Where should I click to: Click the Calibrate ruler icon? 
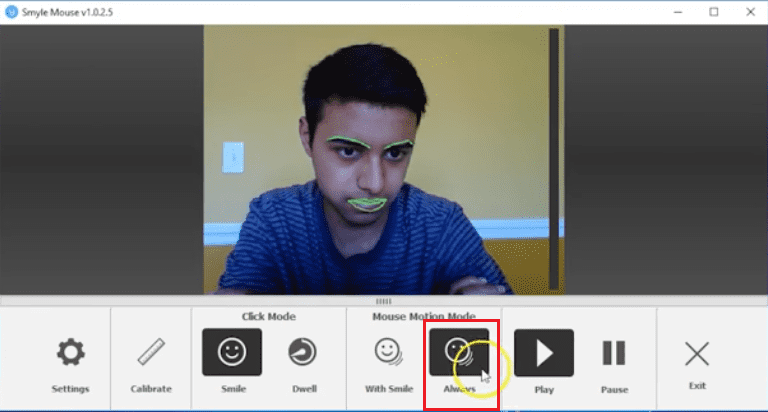pyautogui.click(x=151, y=353)
